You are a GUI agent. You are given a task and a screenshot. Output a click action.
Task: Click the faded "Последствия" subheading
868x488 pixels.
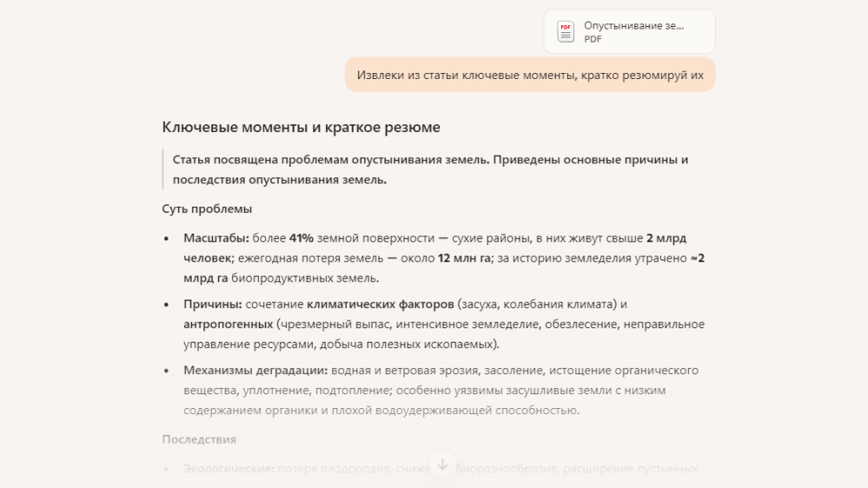click(199, 439)
